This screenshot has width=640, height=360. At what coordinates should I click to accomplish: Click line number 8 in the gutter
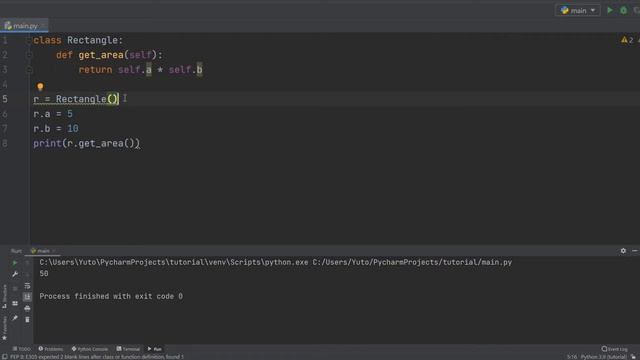tap(5, 143)
